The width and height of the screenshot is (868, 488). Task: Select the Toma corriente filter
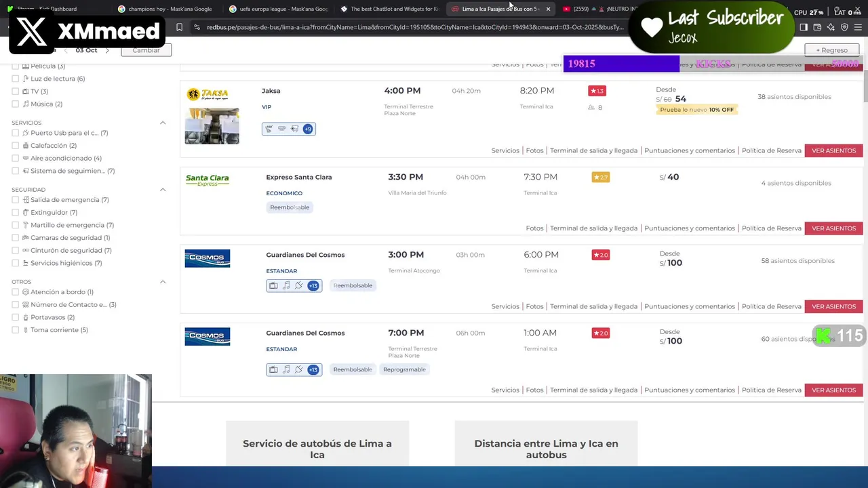point(15,330)
